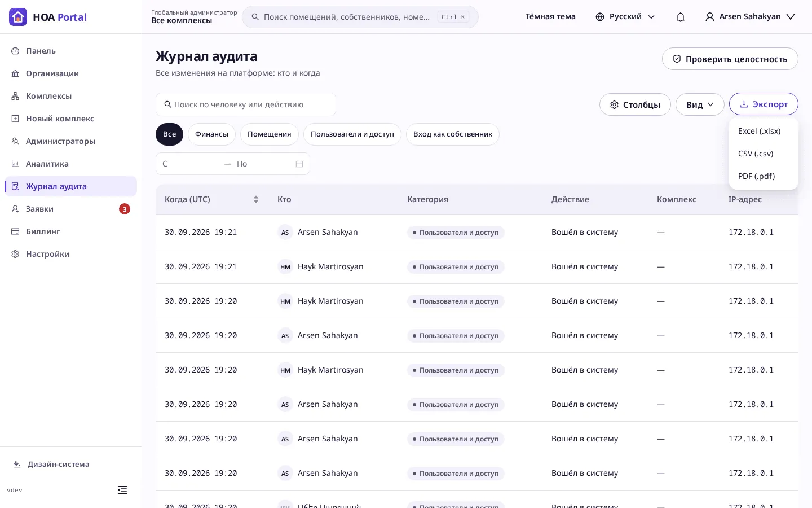Viewport: 812px width, 508px height.
Task: Click the Биллинг card icon
Action: (x=15, y=231)
